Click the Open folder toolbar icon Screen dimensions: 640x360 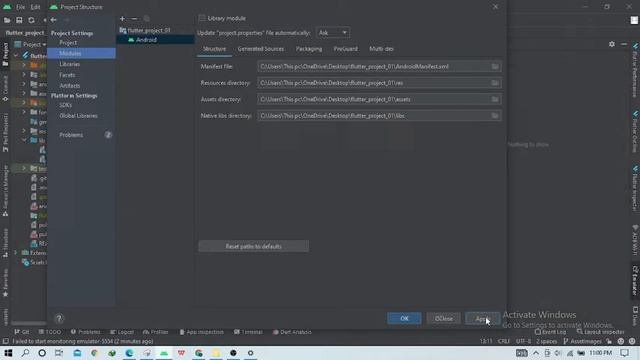pos(7,20)
